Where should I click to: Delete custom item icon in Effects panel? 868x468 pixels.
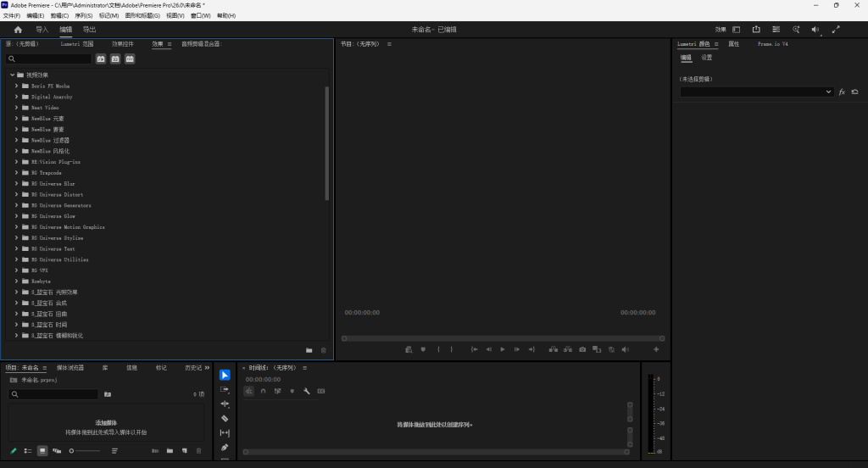(x=324, y=350)
